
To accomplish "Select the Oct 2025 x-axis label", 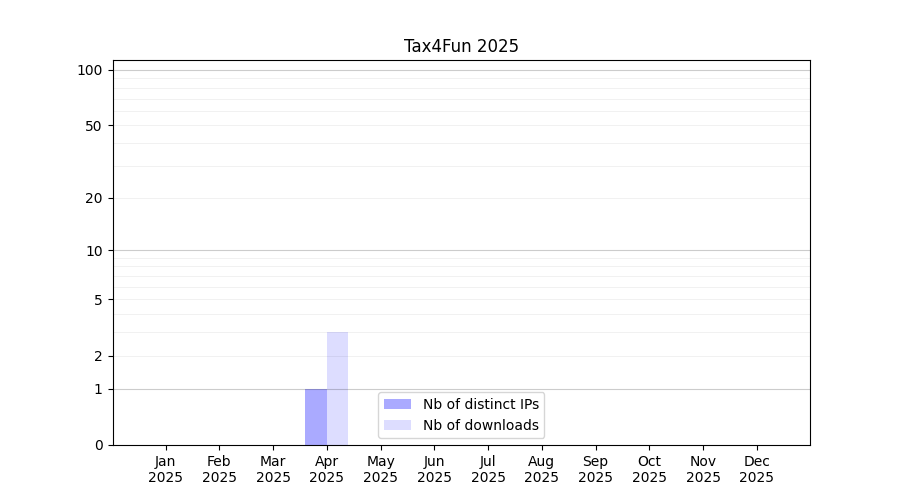I will click(649, 469).
